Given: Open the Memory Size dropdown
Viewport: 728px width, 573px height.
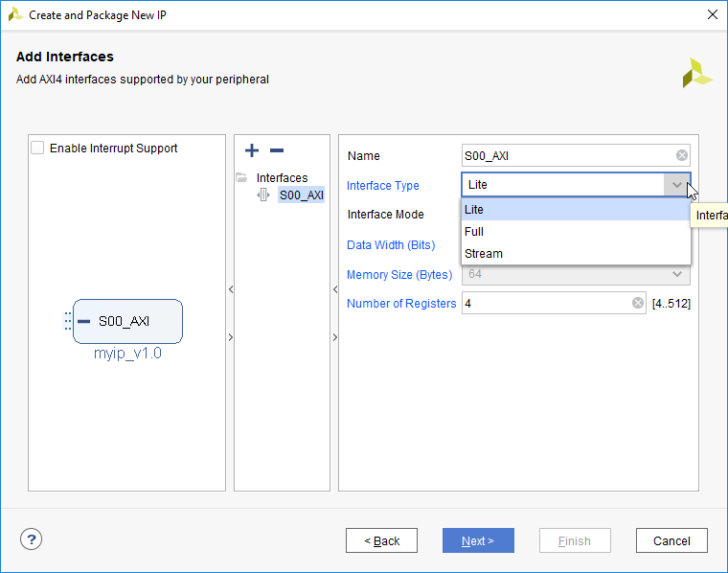Looking at the screenshot, I should [677, 274].
